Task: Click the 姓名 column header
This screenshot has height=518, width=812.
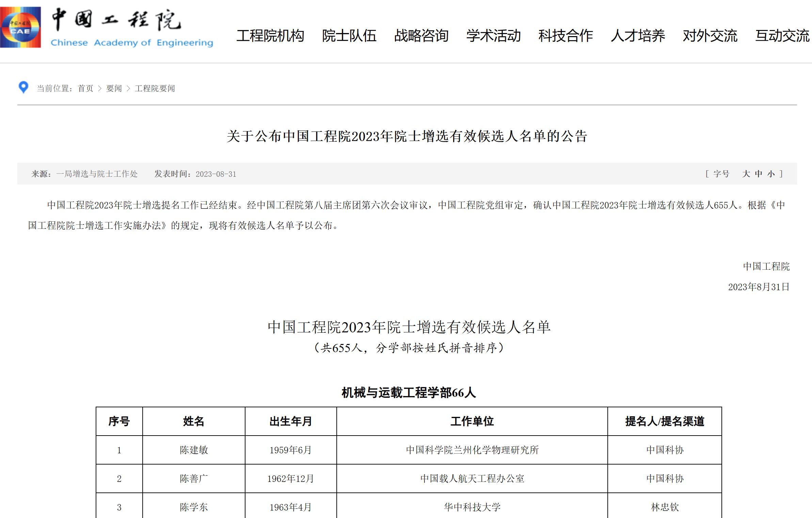Action: click(x=194, y=421)
